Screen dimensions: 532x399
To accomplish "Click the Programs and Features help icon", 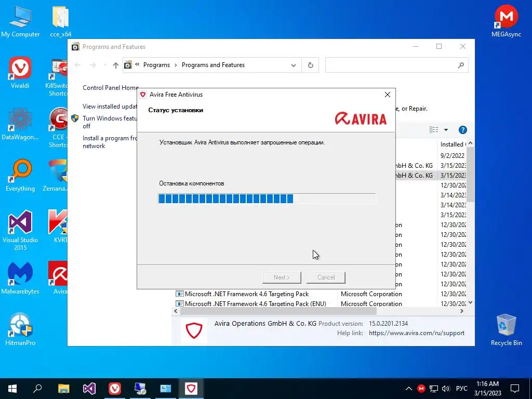I will point(463,129).
